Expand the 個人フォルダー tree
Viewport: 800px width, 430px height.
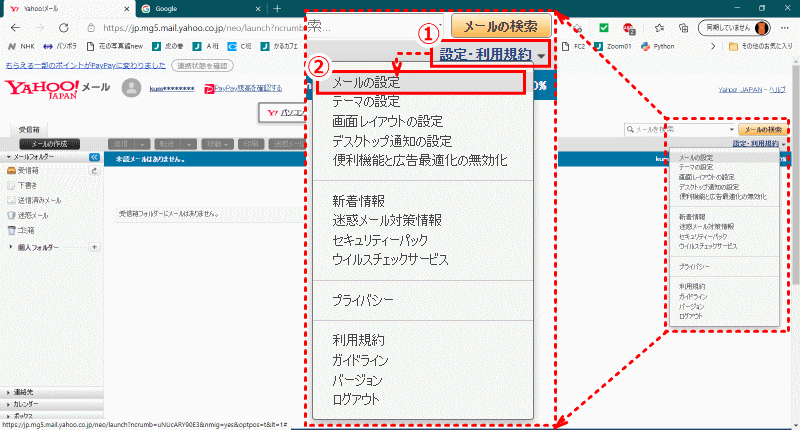[x=11, y=247]
